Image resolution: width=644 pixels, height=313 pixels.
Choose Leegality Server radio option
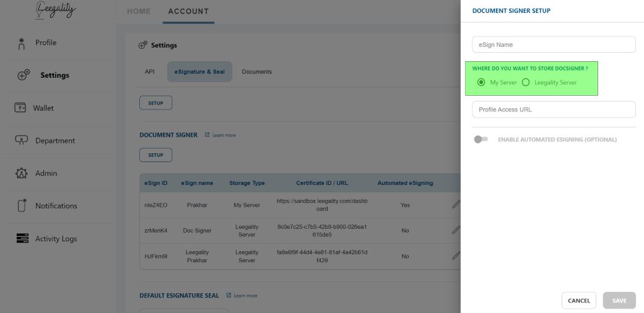[x=526, y=82]
